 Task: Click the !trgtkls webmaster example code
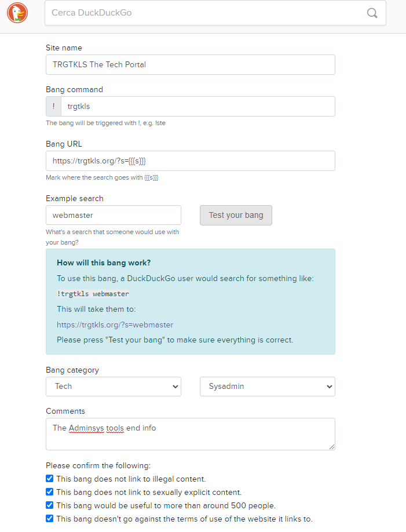[x=93, y=294]
